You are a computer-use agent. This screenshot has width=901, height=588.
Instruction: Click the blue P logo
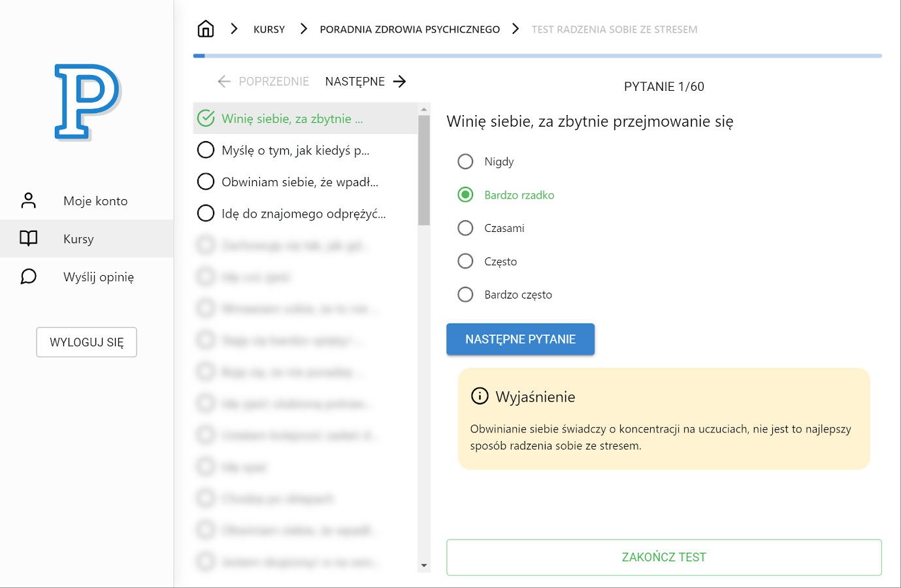pos(88,102)
